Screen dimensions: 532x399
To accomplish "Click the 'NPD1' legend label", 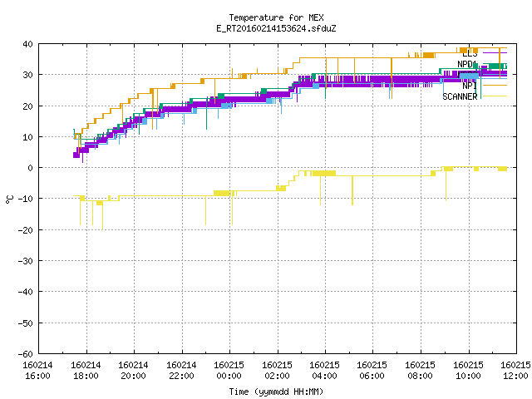I will (467, 64).
